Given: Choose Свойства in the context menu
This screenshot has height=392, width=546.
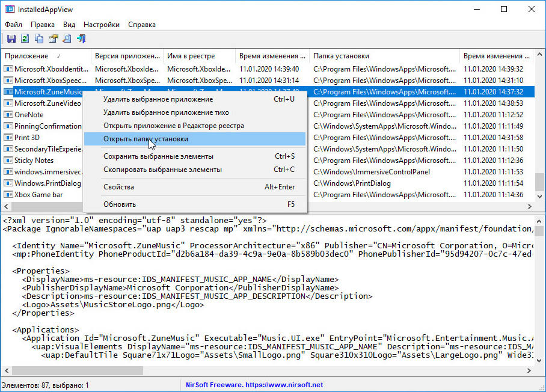Looking at the screenshot, I should [x=195, y=187].
